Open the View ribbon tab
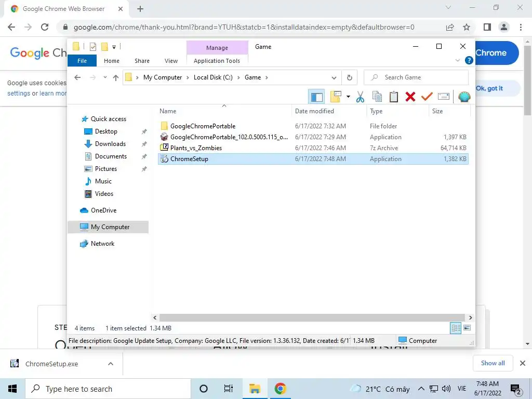 point(171,61)
